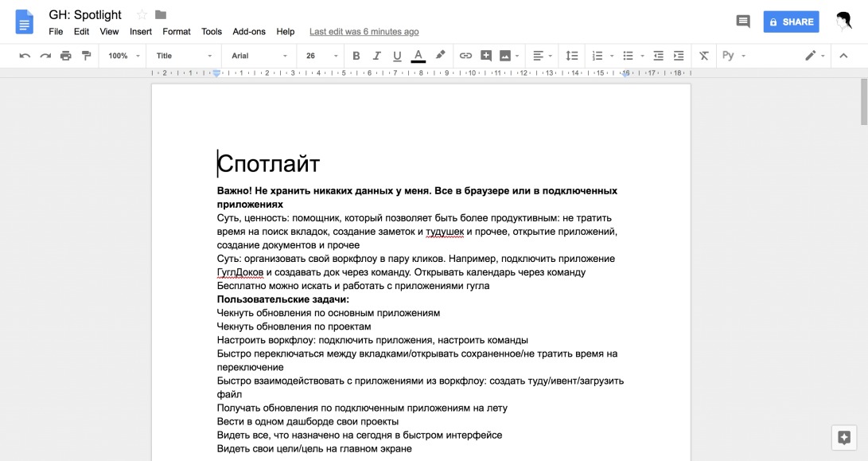Click the blue SHARE button
868x461 pixels.
(791, 21)
